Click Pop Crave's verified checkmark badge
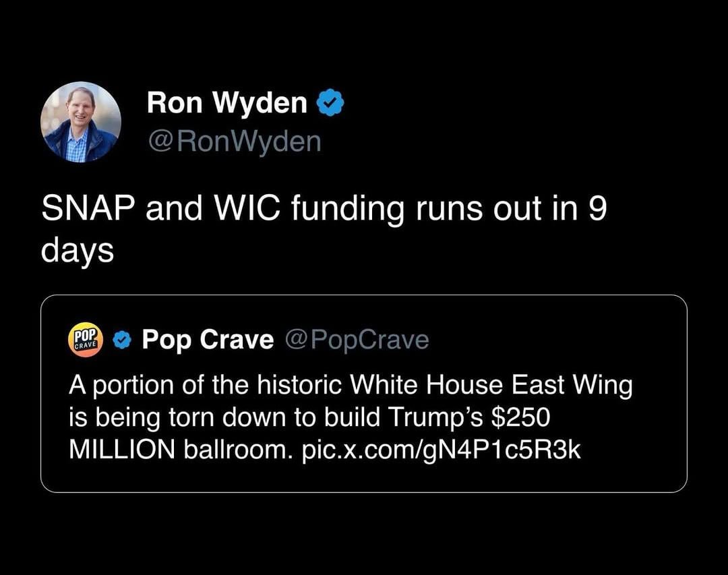This screenshot has height=575, width=728. (x=121, y=340)
